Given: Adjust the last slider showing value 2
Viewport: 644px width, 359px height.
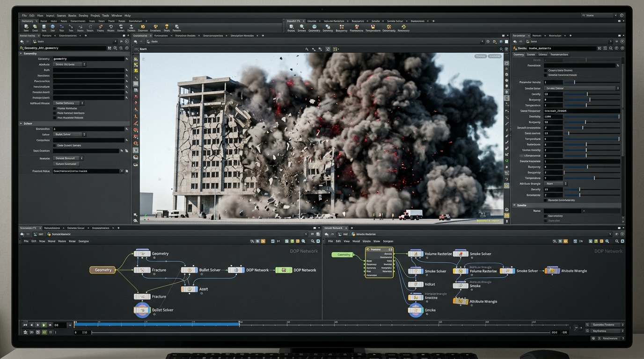Looking at the screenshot, I should [592, 195].
